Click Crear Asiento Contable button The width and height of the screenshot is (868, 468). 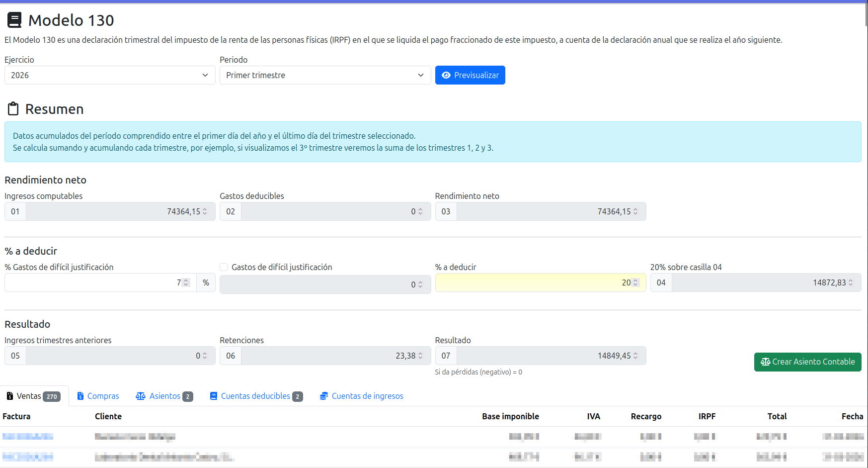pos(807,362)
